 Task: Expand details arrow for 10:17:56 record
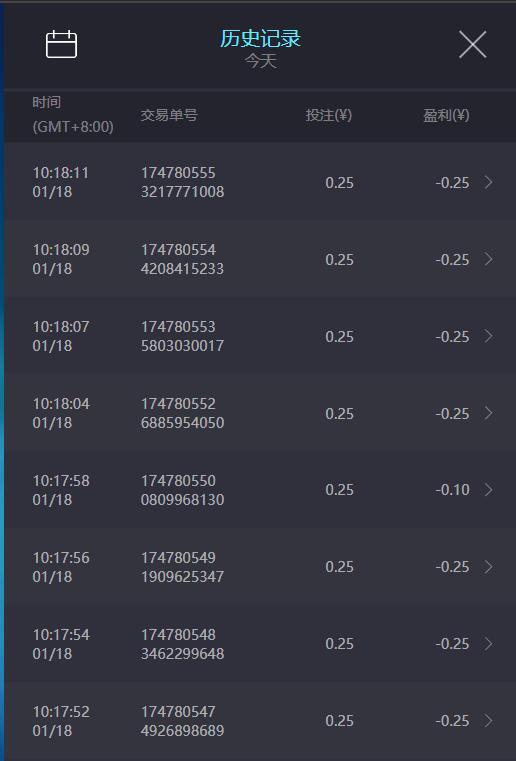click(x=488, y=567)
